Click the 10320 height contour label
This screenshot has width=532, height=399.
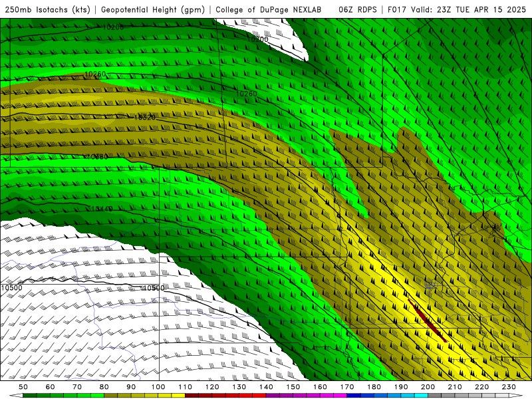point(145,118)
